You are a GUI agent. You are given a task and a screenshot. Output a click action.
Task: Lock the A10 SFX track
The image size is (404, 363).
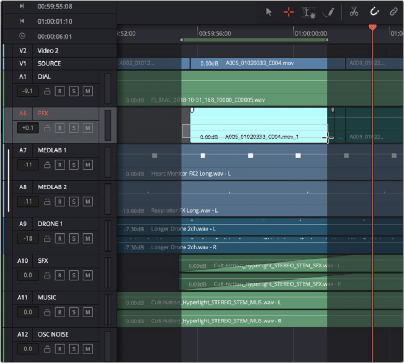(x=47, y=275)
